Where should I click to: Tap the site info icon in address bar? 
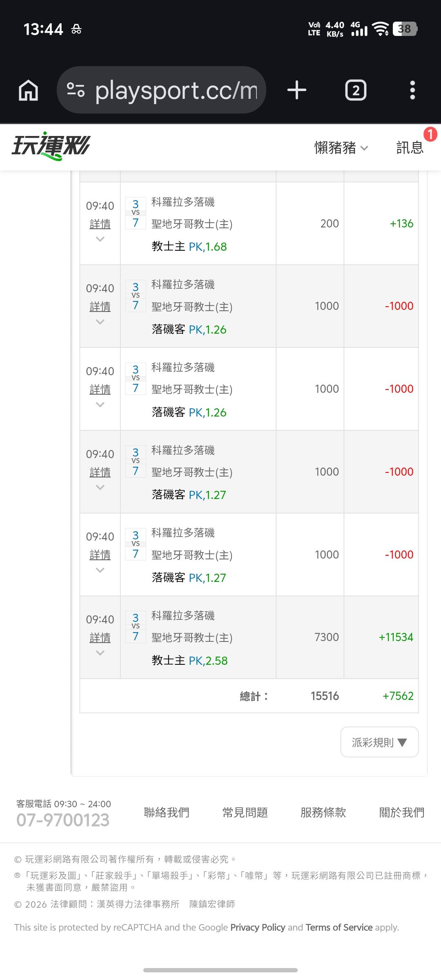pyautogui.click(x=76, y=90)
